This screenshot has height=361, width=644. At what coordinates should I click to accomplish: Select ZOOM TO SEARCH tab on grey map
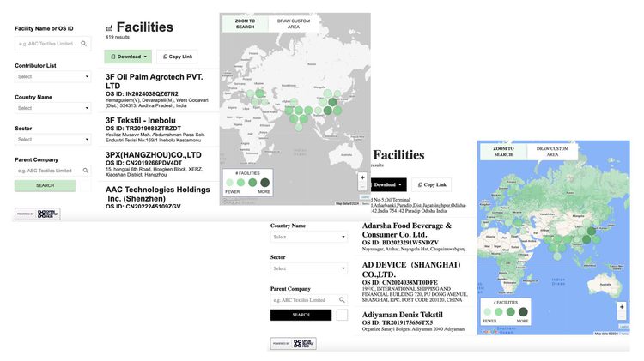tap(246, 24)
